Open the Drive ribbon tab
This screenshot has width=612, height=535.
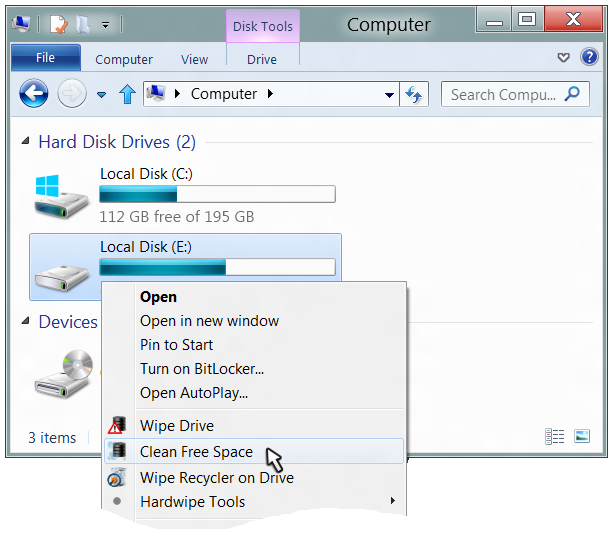(262, 59)
